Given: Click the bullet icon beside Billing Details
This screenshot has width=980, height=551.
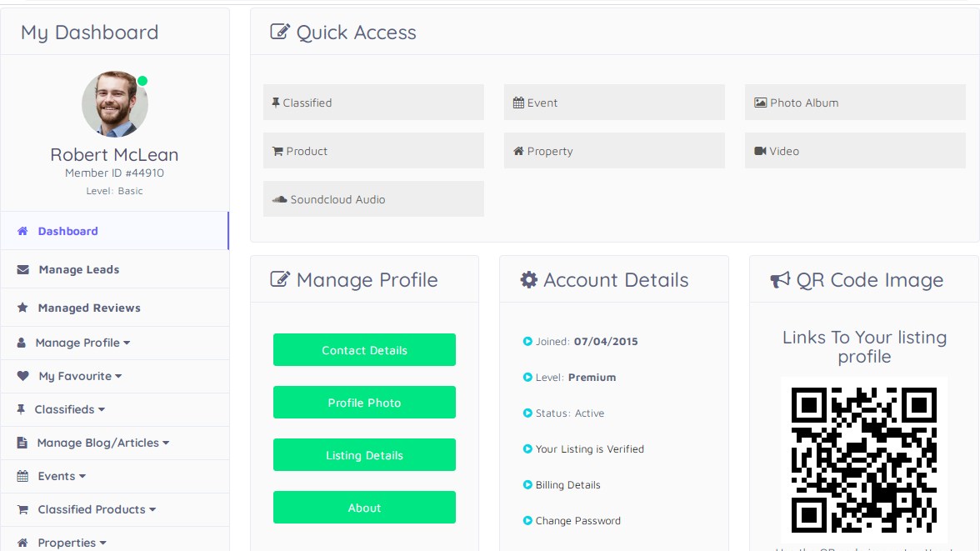Looking at the screenshot, I should pyautogui.click(x=527, y=484).
